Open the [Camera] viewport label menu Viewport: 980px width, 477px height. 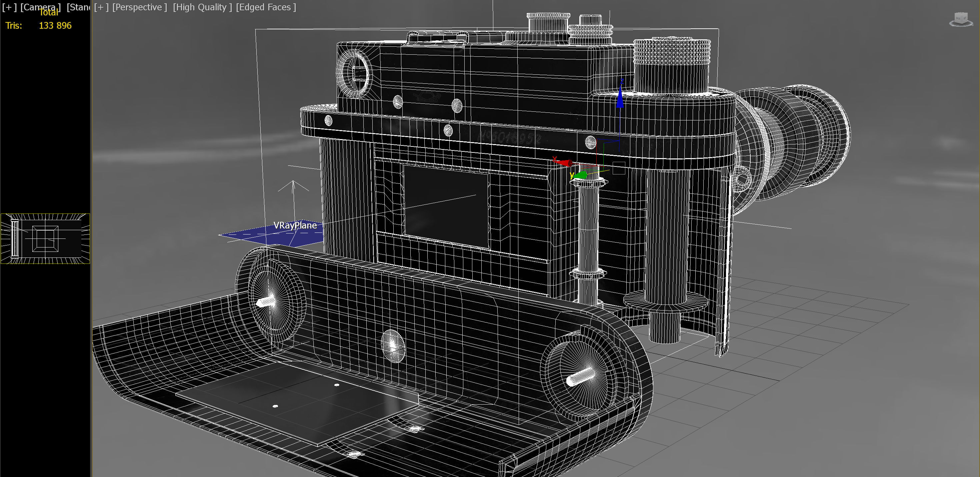(40, 7)
